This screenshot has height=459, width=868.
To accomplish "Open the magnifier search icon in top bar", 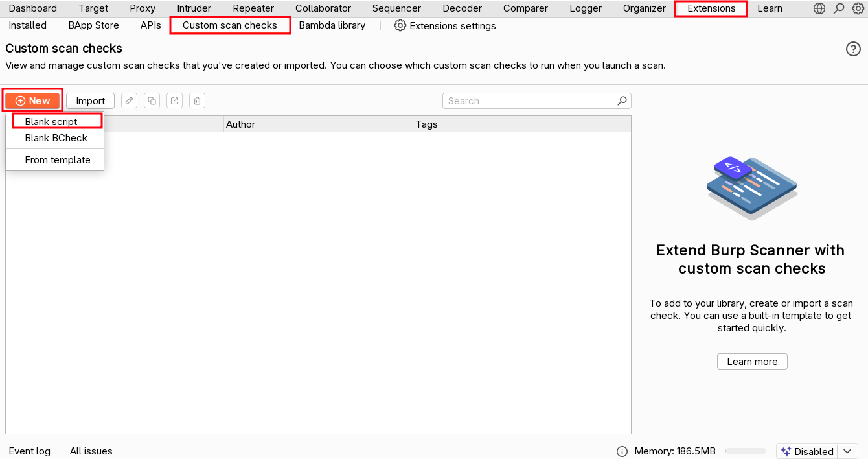I will pos(839,8).
